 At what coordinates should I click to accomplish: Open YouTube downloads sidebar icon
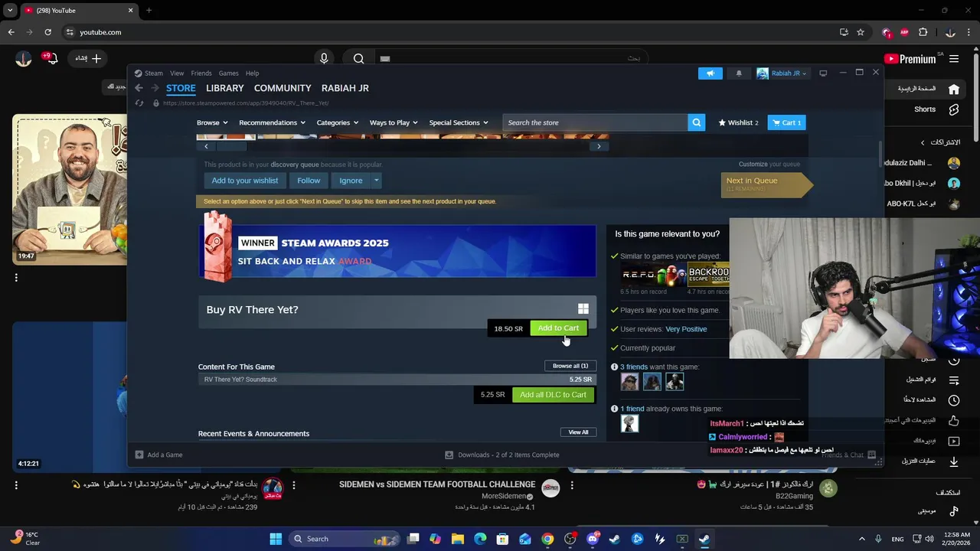(954, 461)
